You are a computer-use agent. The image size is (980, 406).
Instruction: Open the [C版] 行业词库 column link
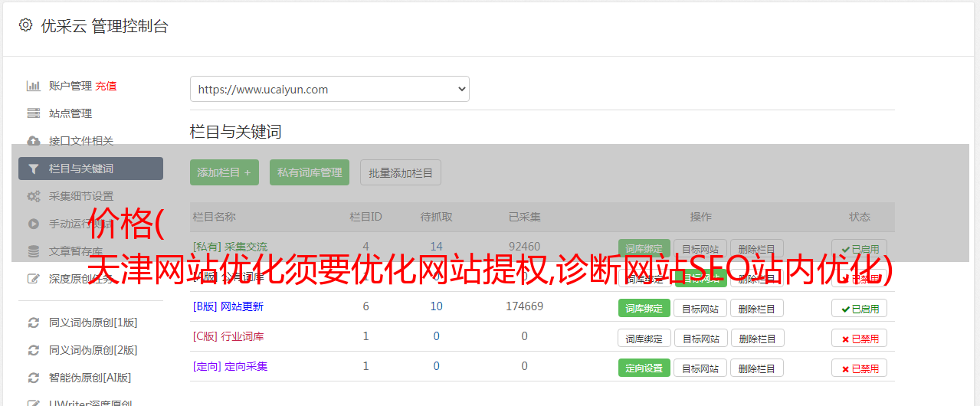(228, 336)
